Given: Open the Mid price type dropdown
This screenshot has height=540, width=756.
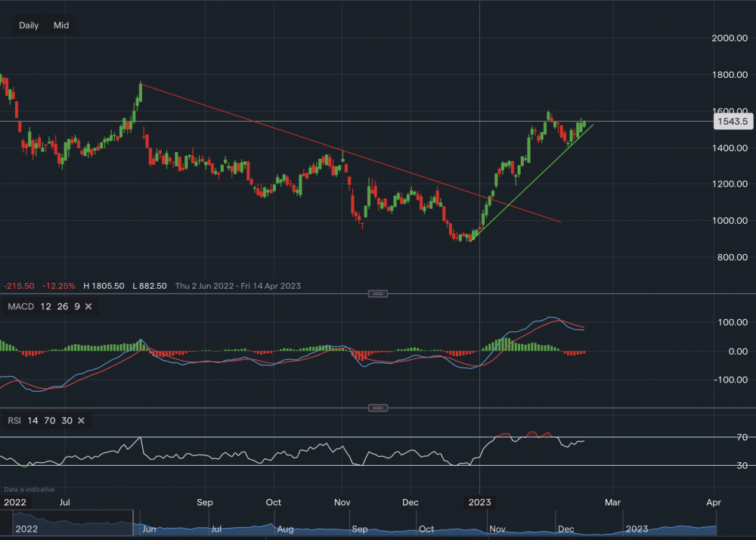Looking at the screenshot, I should 61,25.
